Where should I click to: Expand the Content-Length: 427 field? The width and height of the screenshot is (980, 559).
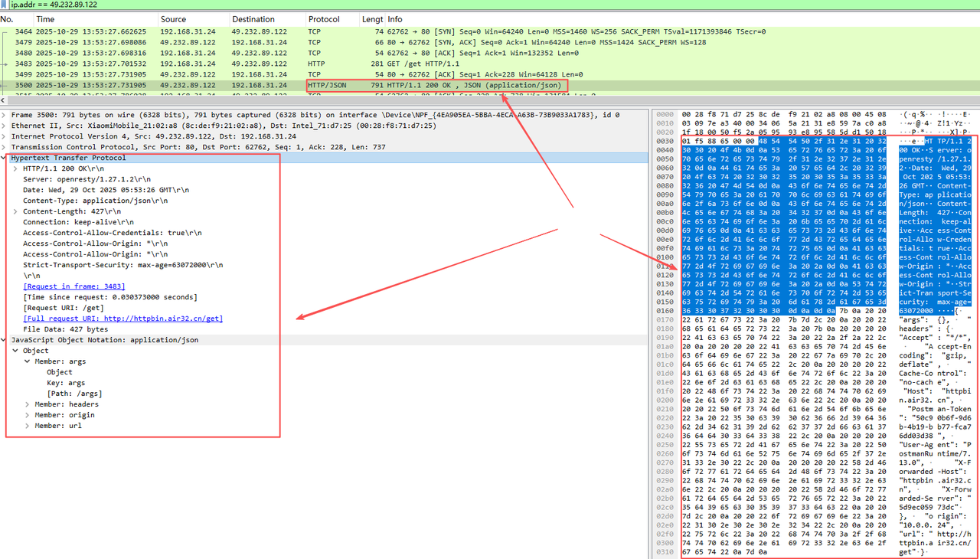click(17, 211)
